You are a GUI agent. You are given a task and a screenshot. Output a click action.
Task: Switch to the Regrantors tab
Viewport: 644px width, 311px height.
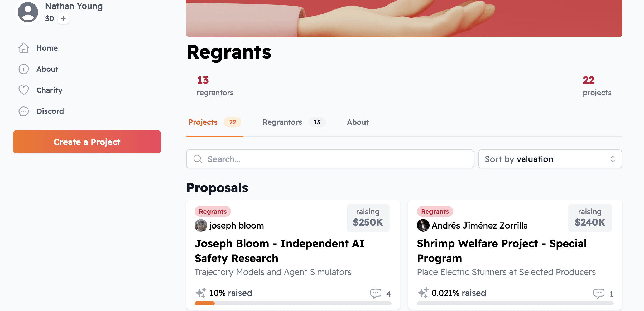pyautogui.click(x=282, y=122)
